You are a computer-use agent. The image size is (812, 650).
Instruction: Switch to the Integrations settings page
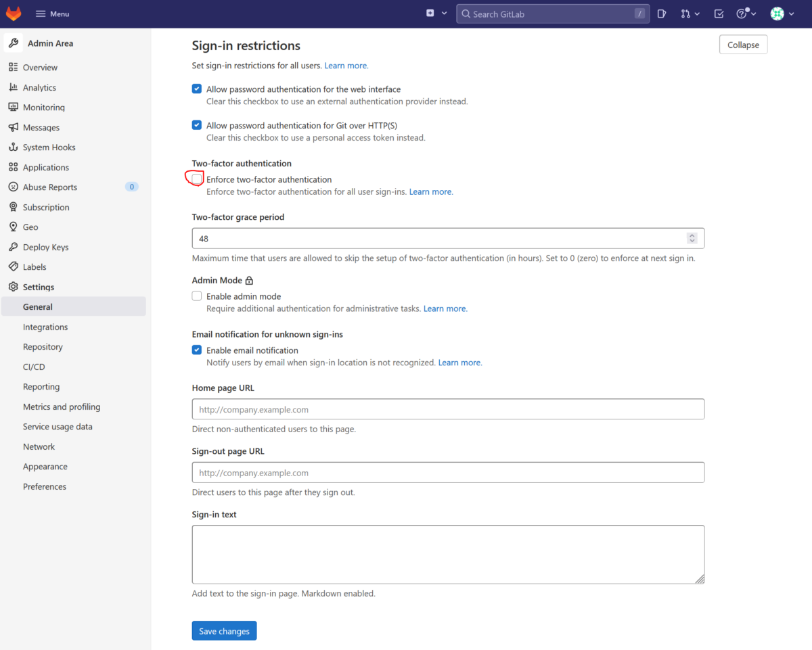pyautogui.click(x=45, y=327)
